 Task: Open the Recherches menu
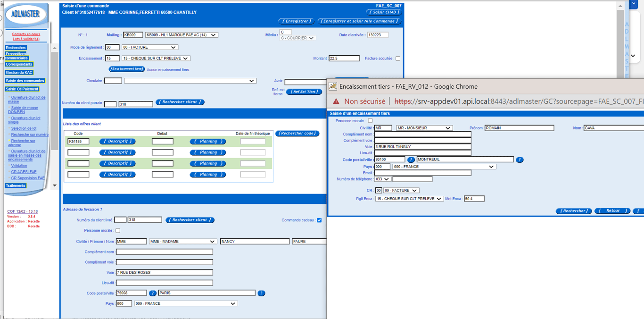(16, 48)
